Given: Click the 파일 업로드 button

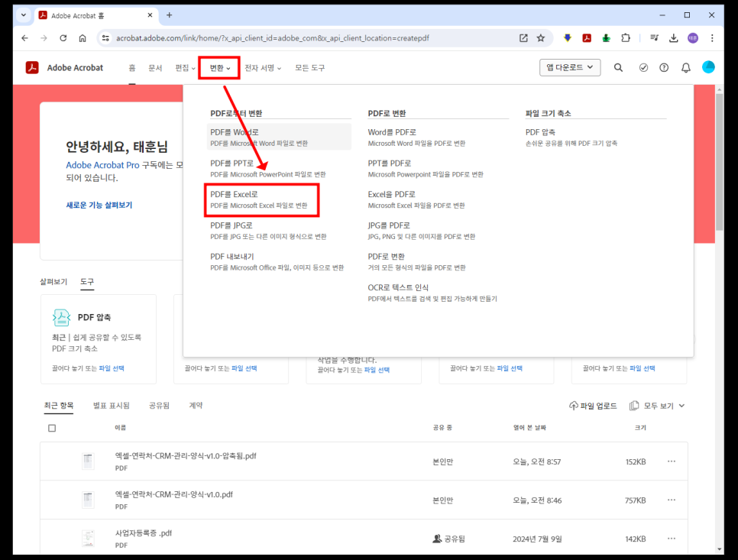Looking at the screenshot, I should point(593,406).
